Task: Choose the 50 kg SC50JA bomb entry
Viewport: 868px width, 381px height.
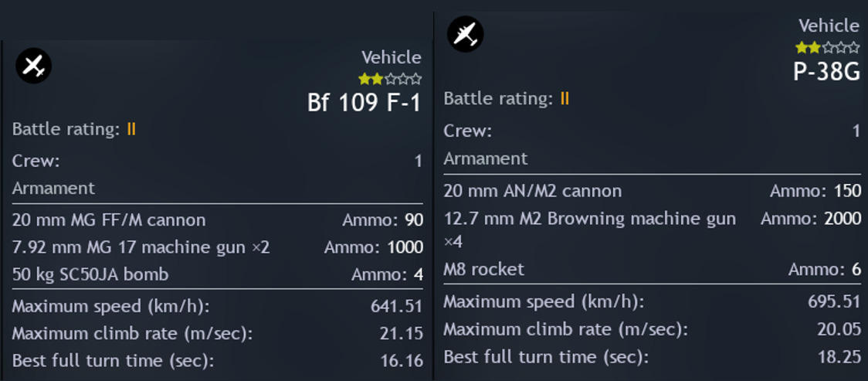Action: (90, 274)
